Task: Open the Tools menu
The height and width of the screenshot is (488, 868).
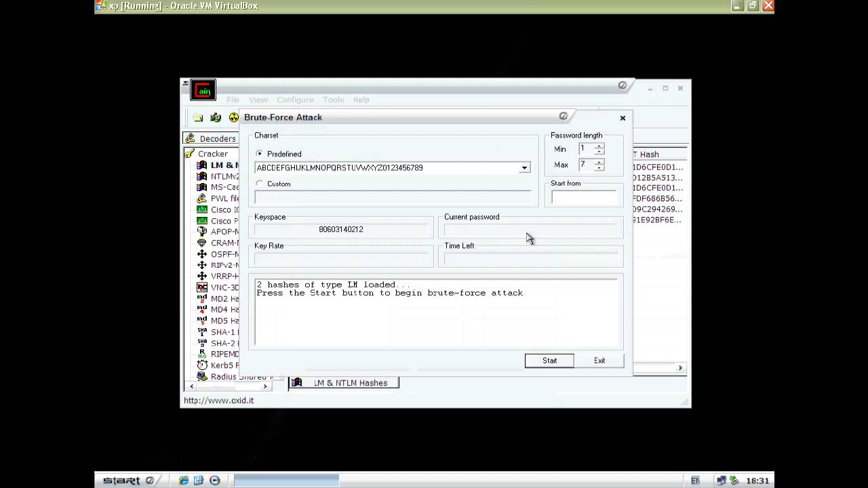Action: (333, 100)
